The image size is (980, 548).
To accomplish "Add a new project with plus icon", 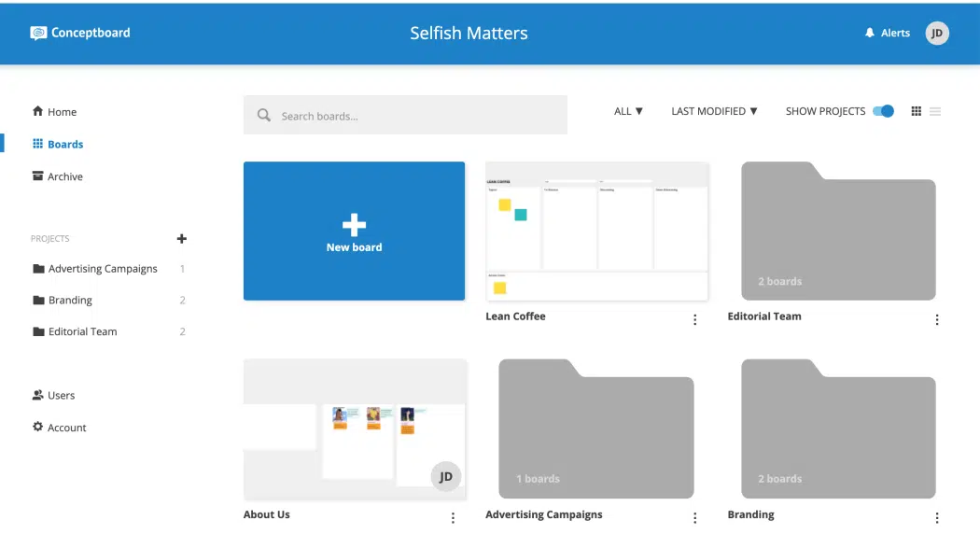I will pos(182,239).
